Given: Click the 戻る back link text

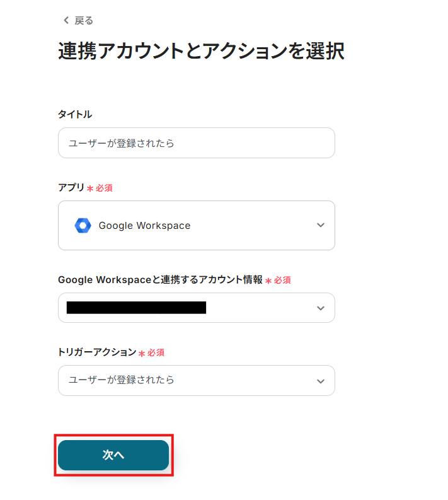Looking at the screenshot, I should (x=84, y=21).
